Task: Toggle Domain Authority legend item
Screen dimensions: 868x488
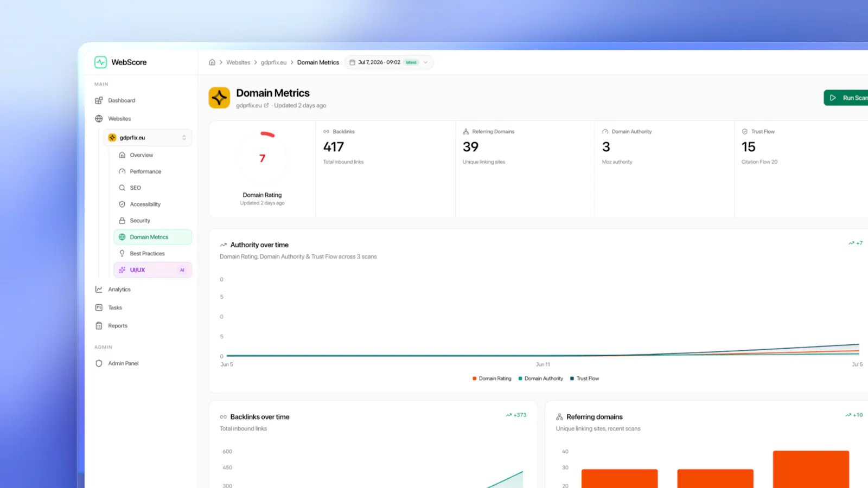Action: click(x=541, y=378)
